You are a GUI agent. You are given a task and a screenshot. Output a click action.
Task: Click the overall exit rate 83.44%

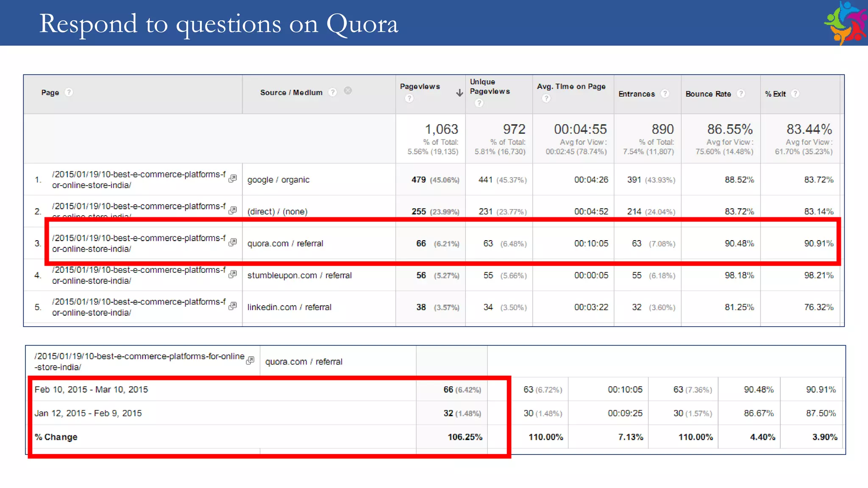tap(809, 129)
